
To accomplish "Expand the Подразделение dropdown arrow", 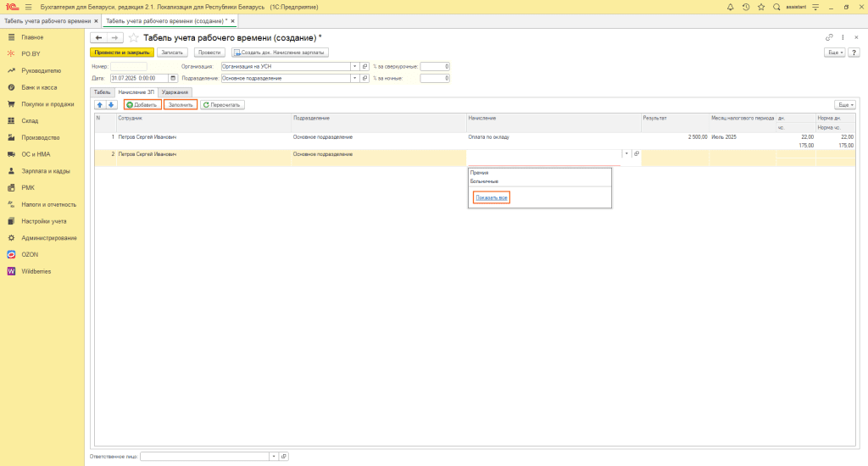I will pos(355,79).
